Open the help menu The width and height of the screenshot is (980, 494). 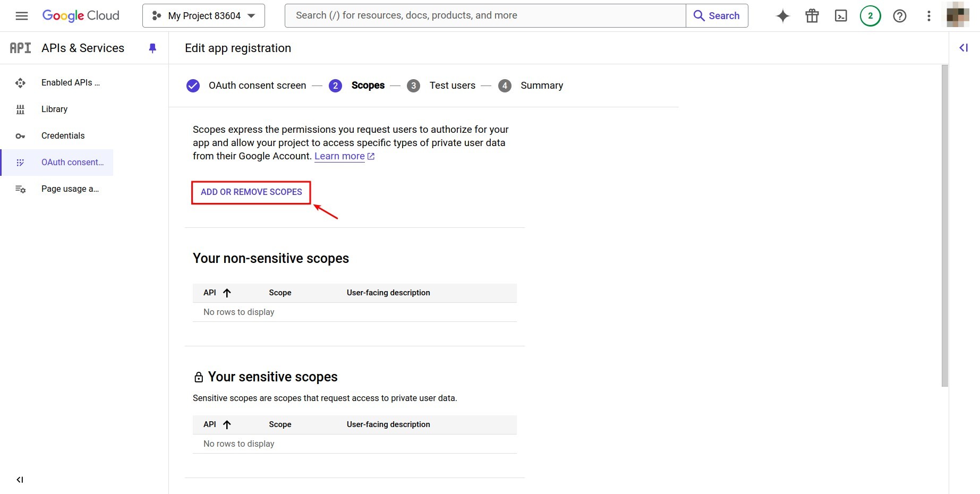tap(899, 15)
